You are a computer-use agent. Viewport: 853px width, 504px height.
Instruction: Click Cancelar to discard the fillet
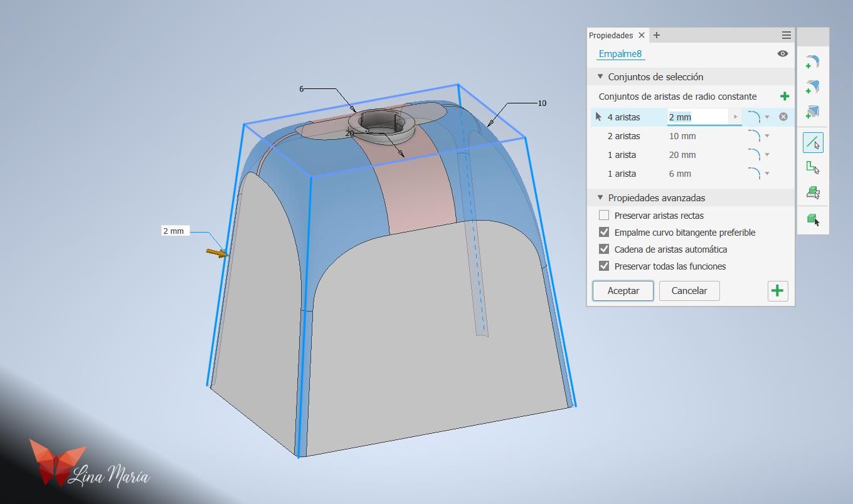click(x=689, y=291)
